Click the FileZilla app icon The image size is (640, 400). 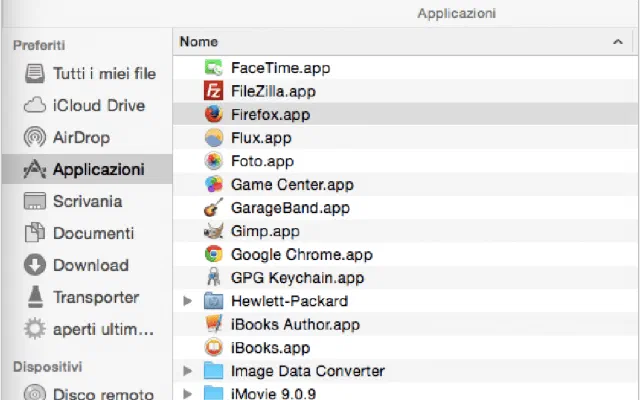[213, 91]
